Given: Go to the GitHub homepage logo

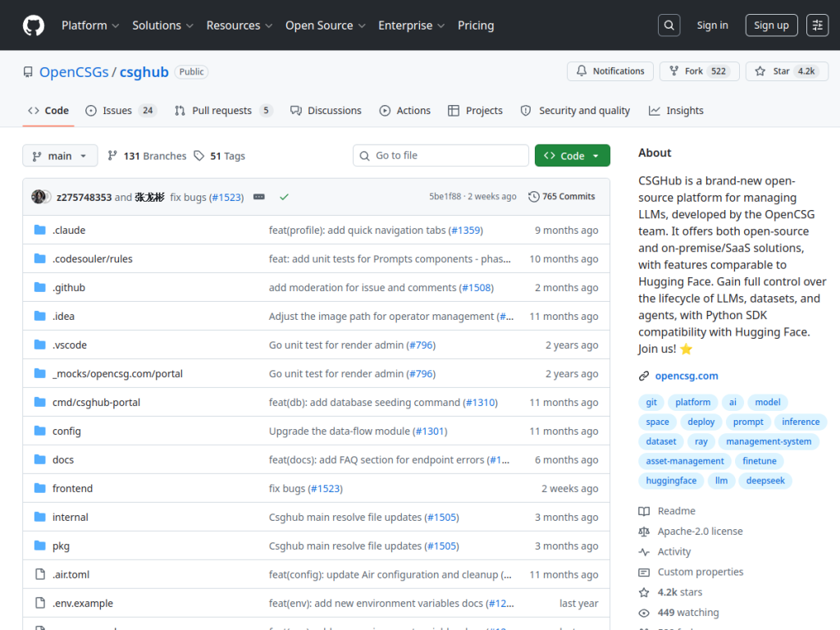Looking at the screenshot, I should pyautogui.click(x=33, y=25).
